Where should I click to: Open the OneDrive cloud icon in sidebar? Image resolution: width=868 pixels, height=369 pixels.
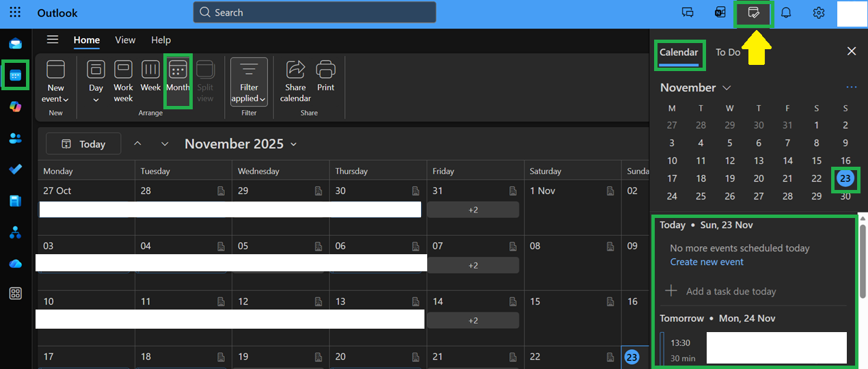point(15,263)
